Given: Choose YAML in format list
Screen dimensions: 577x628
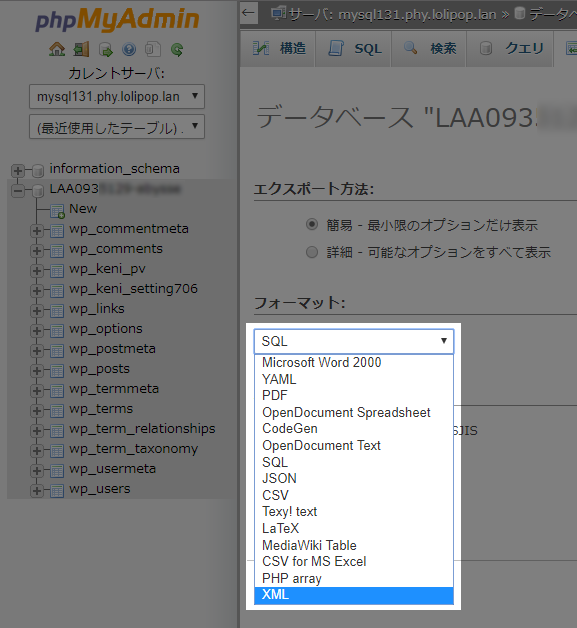Looking at the screenshot, I should [354, 379].
